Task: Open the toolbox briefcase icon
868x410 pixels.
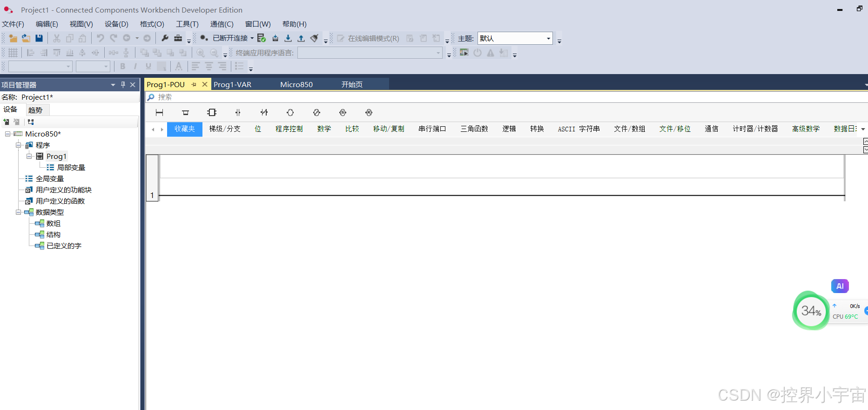Action: [178, 38]
